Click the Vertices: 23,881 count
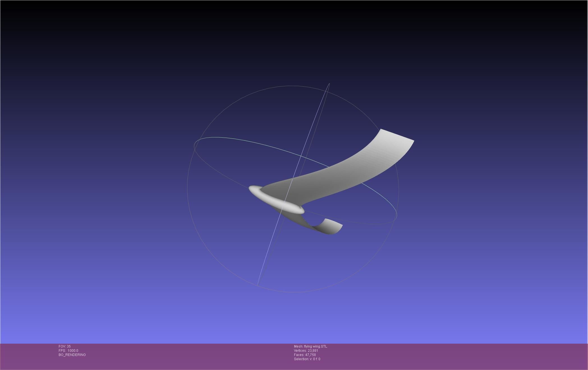 pyautogui.click(x=306, y=351)
